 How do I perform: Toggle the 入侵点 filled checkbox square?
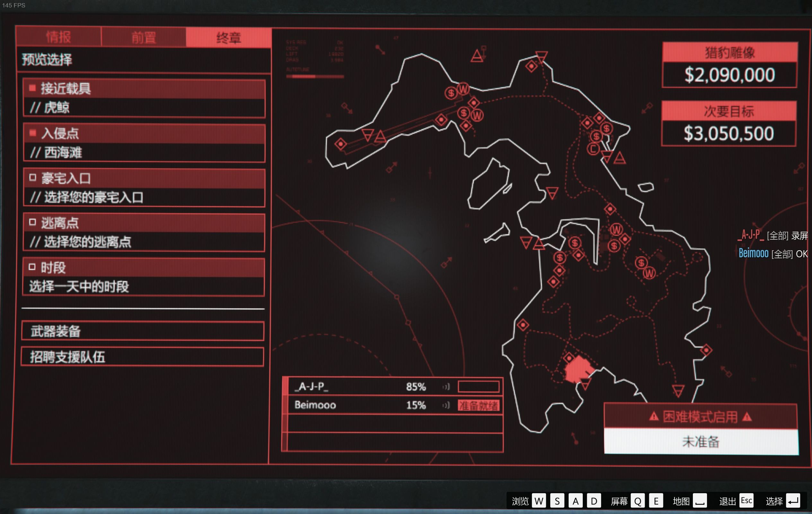33,133
